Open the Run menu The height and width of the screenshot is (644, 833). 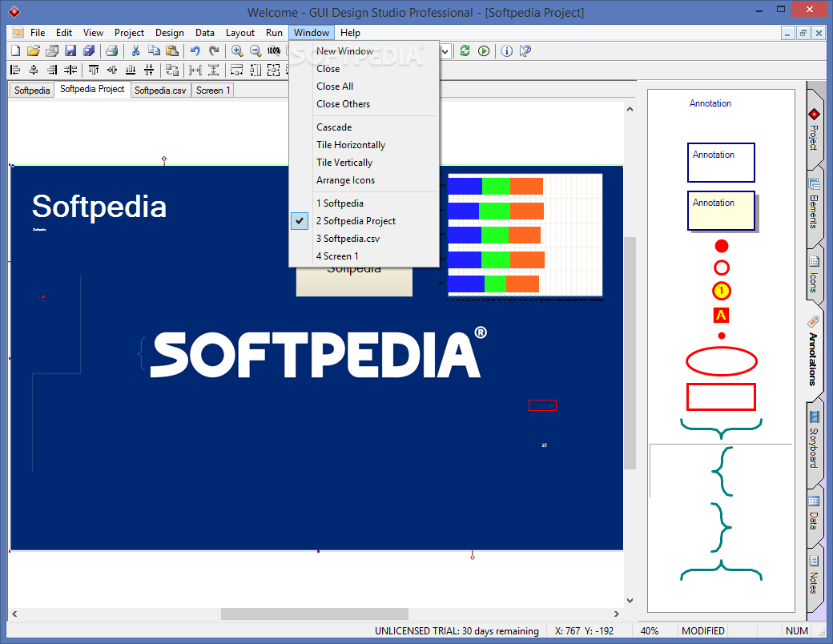(274, 32)
